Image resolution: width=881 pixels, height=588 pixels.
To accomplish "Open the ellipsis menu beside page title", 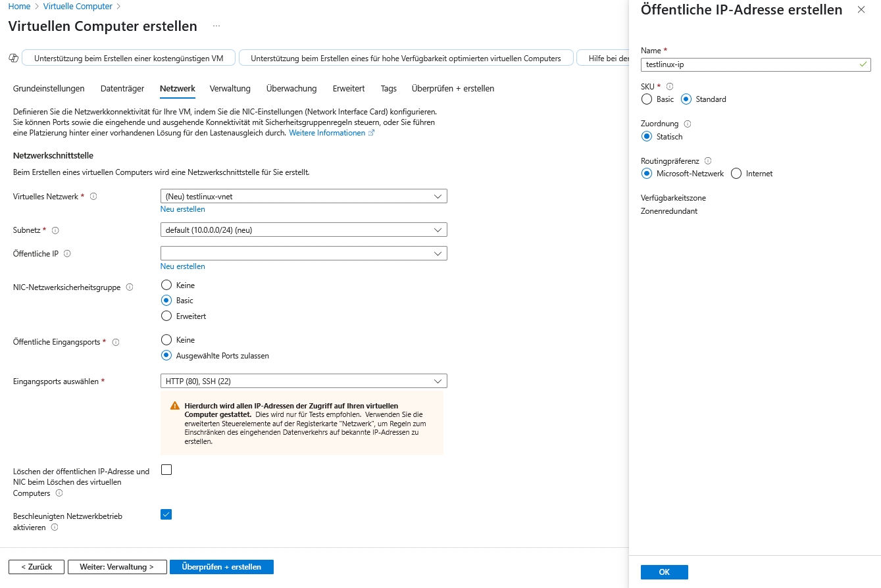I will (x=216, y=27).
